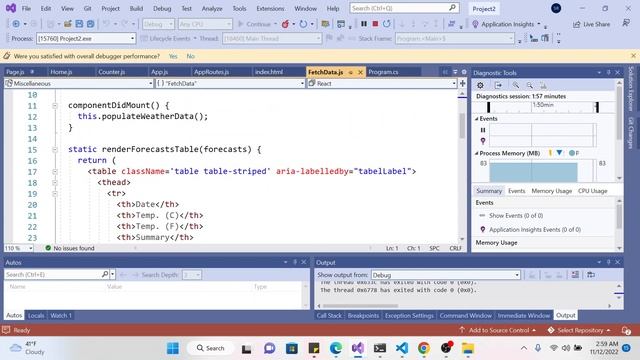The image size is (640, 360).
Task: Open the Debug configuration dropdown
Action: click(x=158, y=24)
